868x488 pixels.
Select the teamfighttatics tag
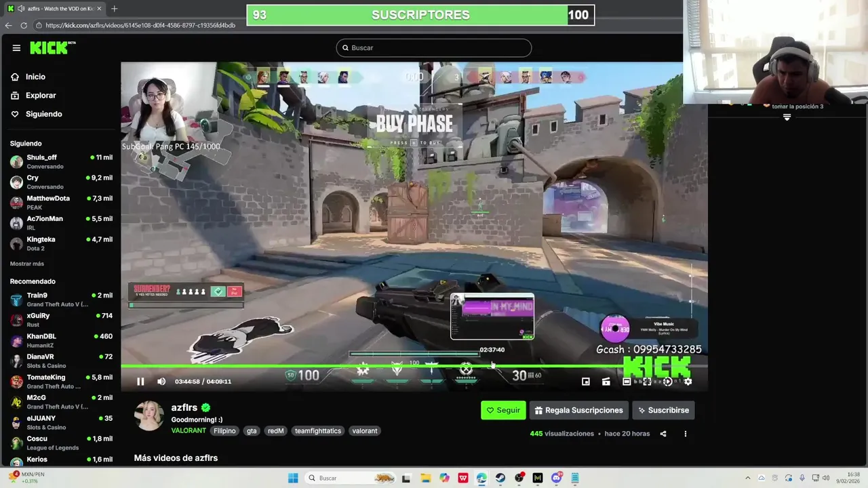click(x=318, y=431)
